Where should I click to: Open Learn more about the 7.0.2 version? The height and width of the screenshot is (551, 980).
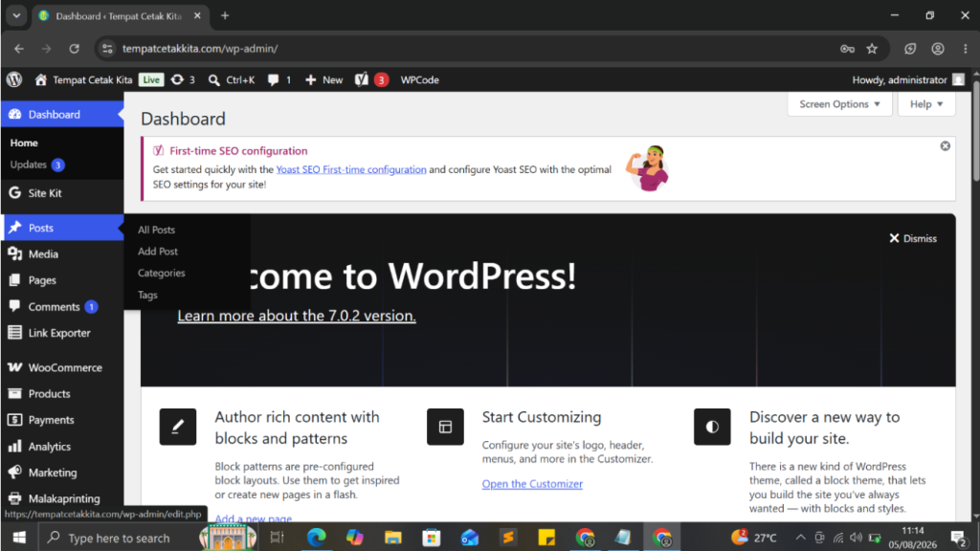297,316
